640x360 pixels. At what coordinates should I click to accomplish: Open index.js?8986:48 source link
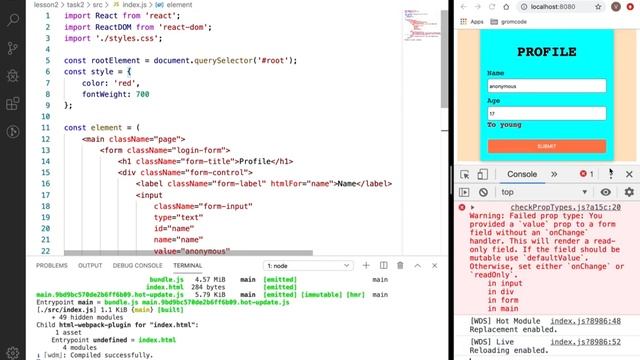pyautogui.click(x=585, y=321)
